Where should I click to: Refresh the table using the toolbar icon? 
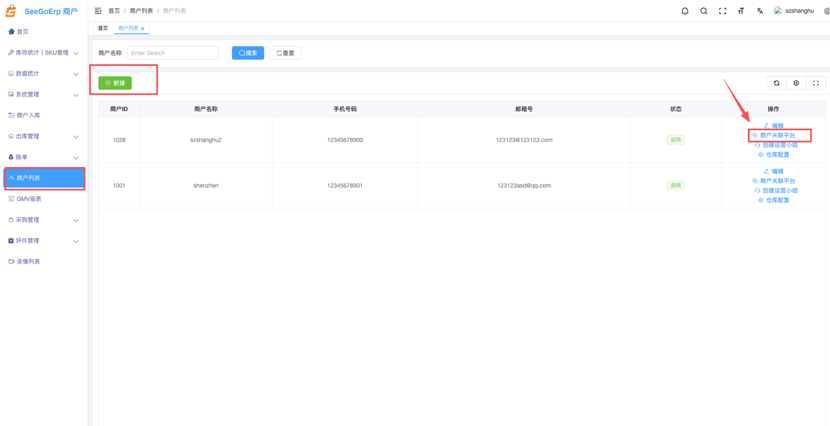tap(776, 83)
